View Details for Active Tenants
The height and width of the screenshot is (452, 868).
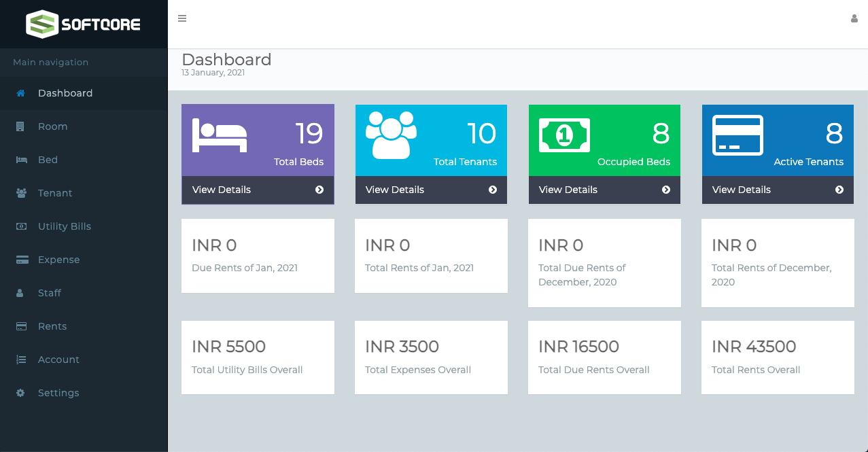[778, 190]
